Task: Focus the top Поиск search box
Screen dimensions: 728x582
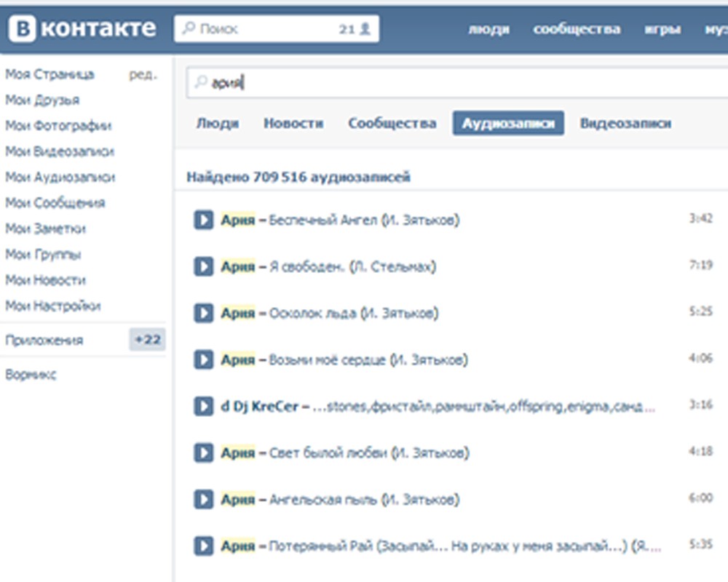Action: [276, 29]
